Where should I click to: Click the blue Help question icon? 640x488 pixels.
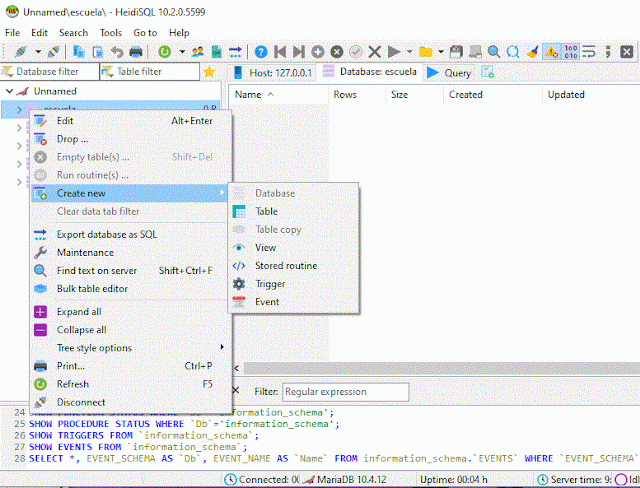pyautogui.click(x=261, y=52)
